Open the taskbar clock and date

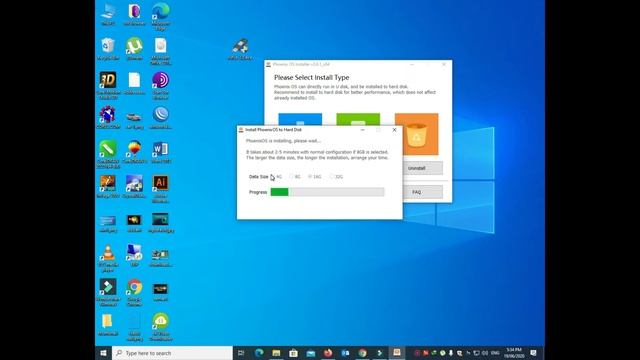pyautogui.click(x=513, y=353)
